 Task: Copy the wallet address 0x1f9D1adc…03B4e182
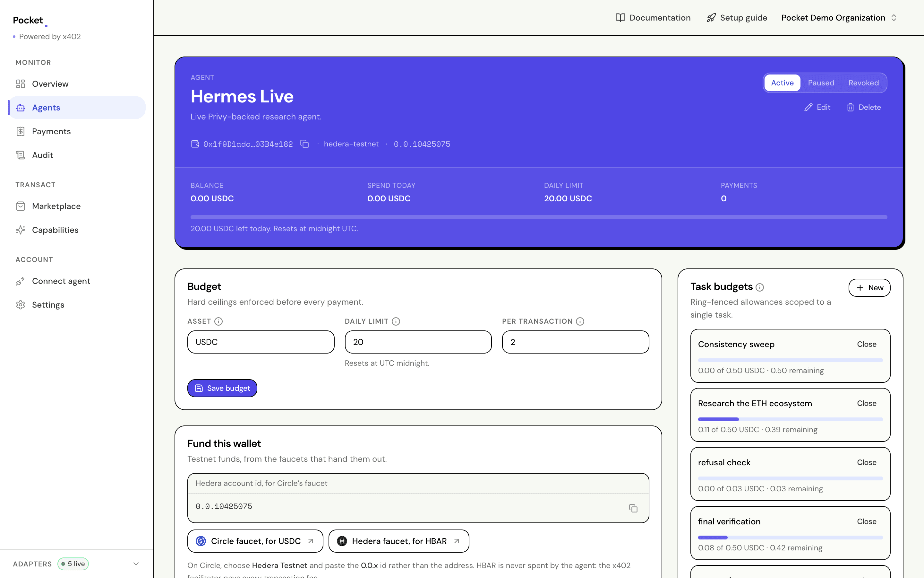(x=304, y=144)
